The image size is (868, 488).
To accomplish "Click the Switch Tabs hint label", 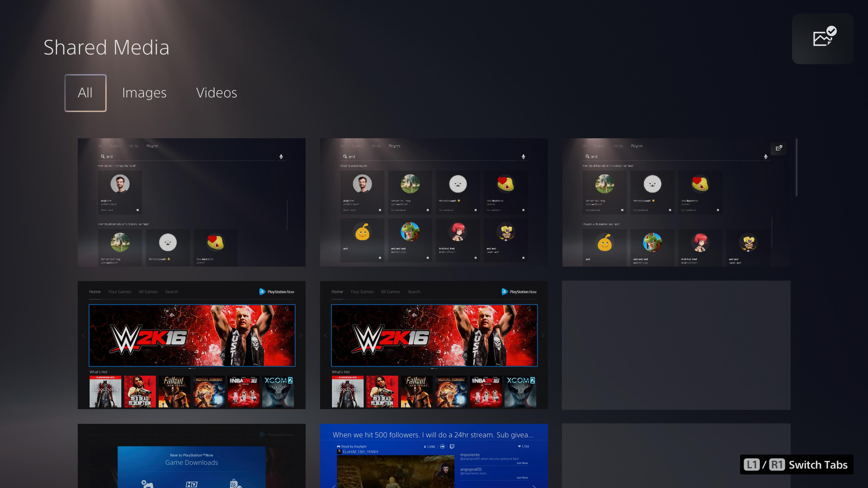I will (818, 465).
